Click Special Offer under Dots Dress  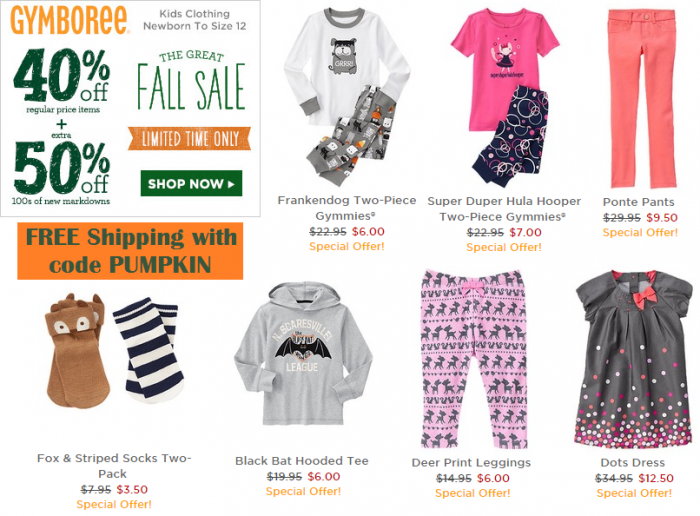(x=637, y=493)
